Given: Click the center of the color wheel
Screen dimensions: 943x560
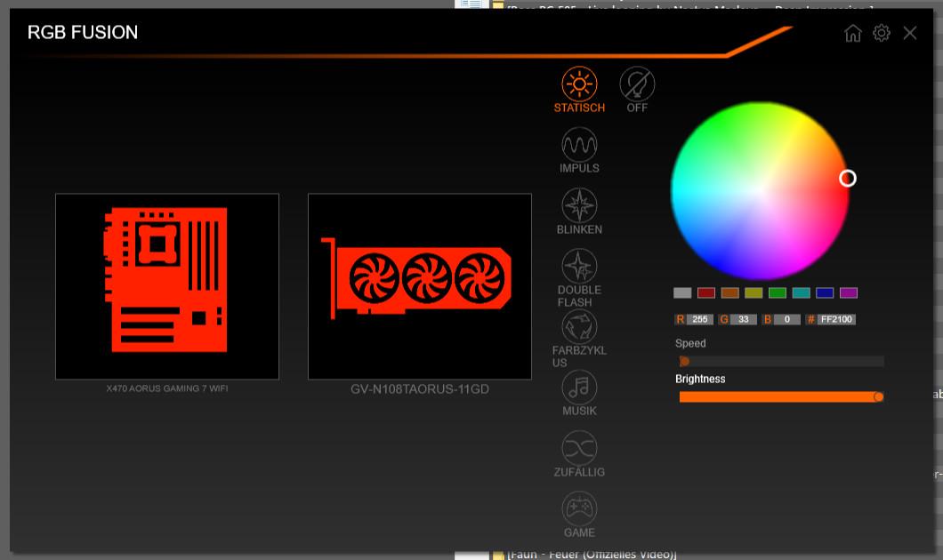Looking at the screenshot, I should coord(760,191).
